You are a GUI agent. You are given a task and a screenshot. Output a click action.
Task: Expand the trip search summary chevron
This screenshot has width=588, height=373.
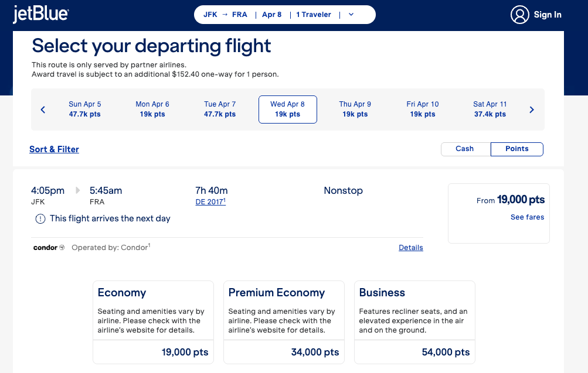(x=351, y=14)
